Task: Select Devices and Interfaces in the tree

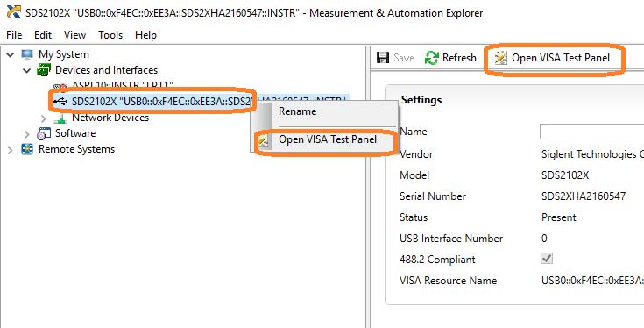Action: click(x=106, y=70)
